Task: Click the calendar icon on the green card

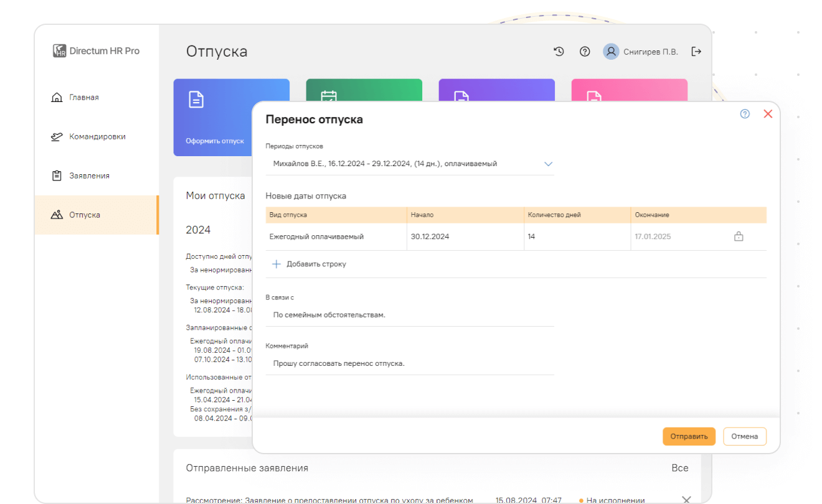Action: [329, 96]
